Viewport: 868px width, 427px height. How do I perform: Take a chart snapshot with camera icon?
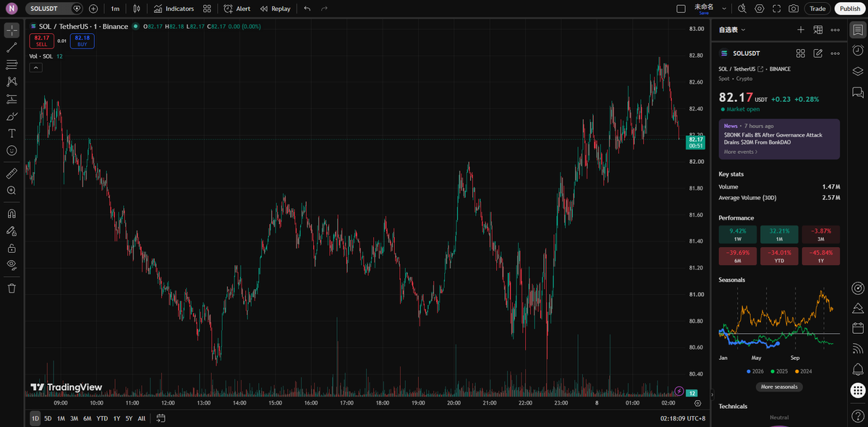tap(794, 9)
